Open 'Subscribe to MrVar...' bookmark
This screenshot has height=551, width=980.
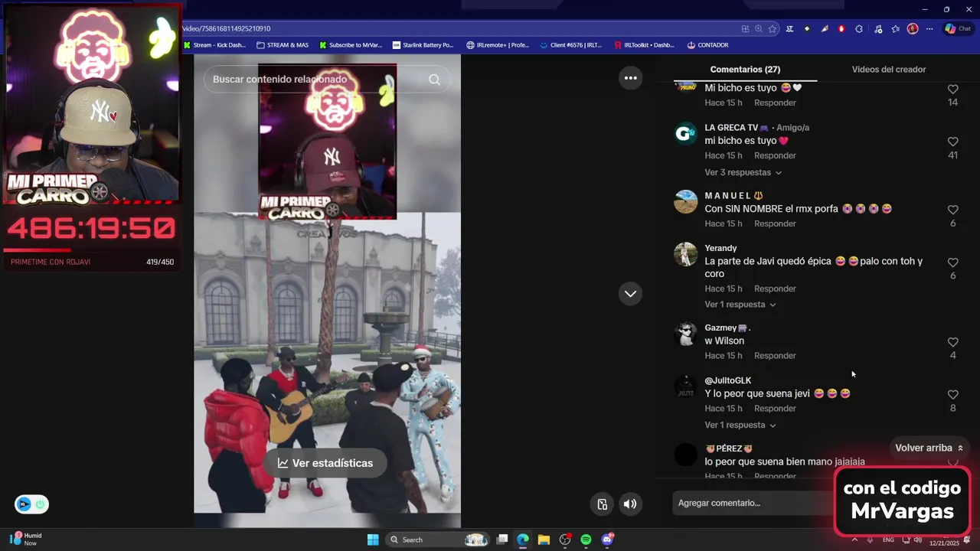pyautogui.click(x=351, y=45)
